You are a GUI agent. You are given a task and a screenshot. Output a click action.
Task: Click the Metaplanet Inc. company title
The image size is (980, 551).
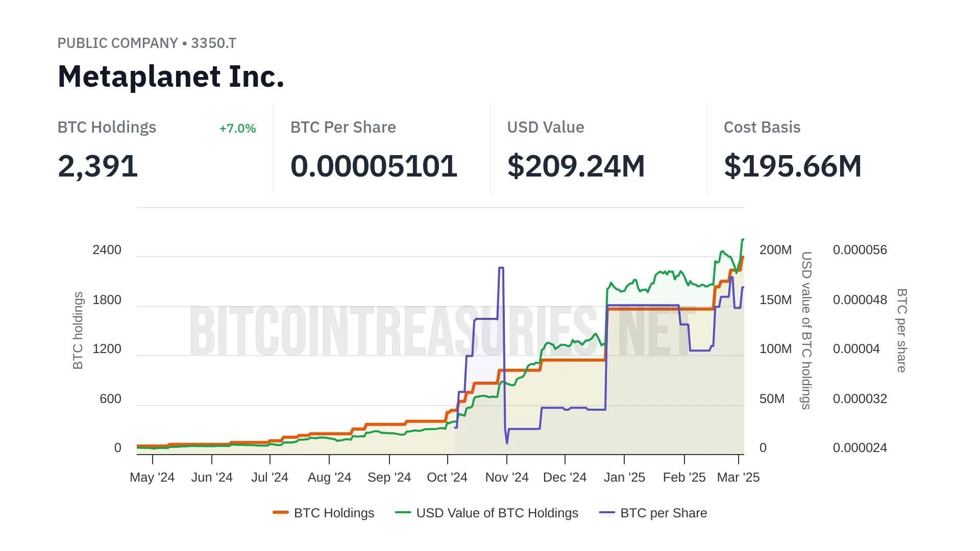click(x=170, y=77)
